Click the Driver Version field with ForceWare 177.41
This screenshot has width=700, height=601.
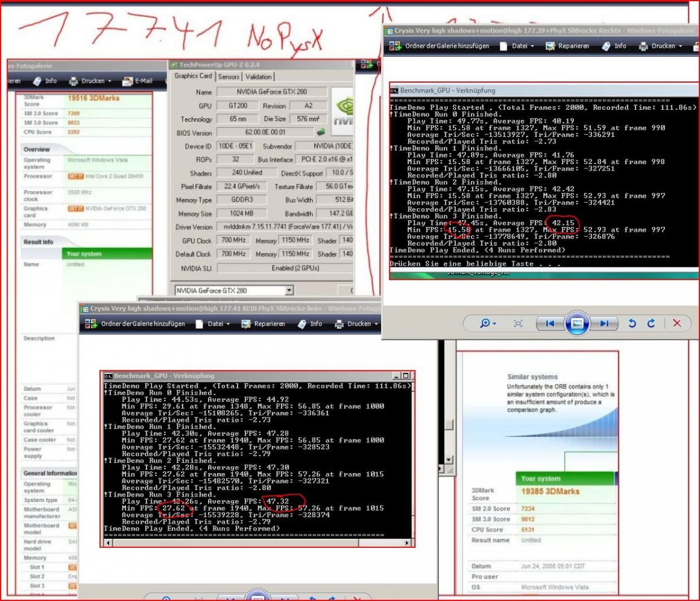(285, 227)
